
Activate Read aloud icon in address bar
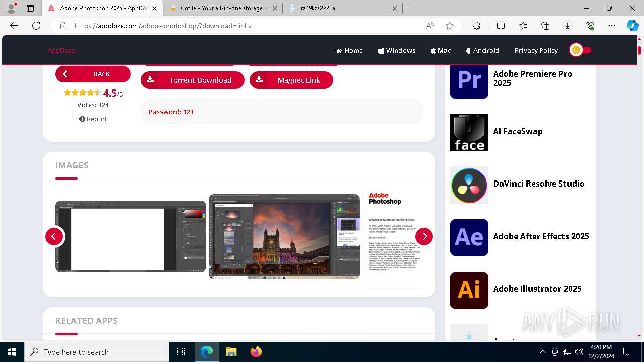430,26
